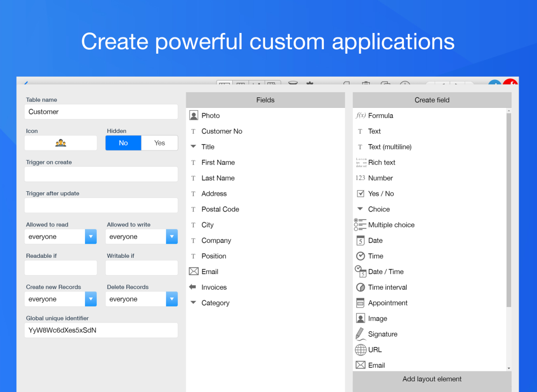
Task: Click the Image portrait icon in Create field
Action: tap(361, 318)
